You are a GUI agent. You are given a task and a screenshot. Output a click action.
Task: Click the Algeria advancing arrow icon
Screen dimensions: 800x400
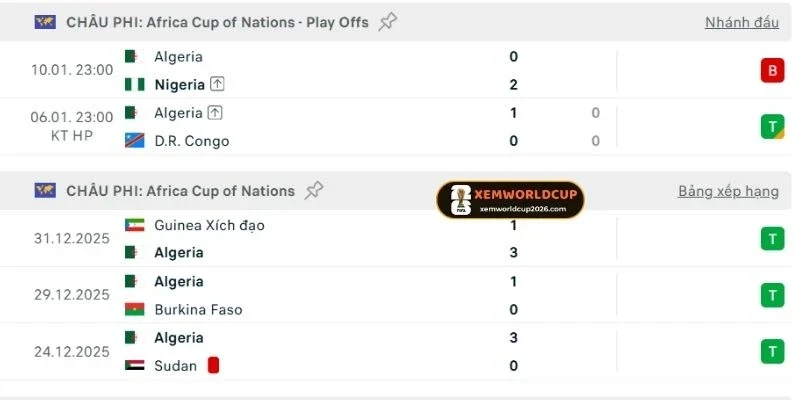215,113
